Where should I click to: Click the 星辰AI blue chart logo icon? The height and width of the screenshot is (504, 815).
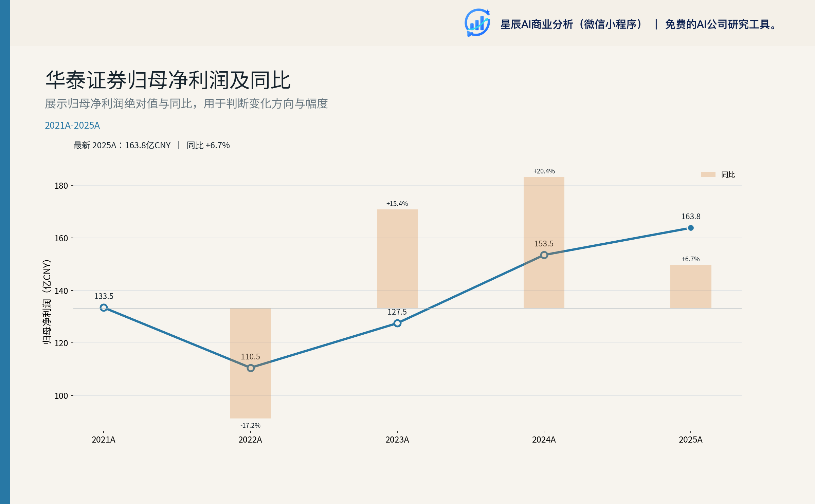point(477,23)
